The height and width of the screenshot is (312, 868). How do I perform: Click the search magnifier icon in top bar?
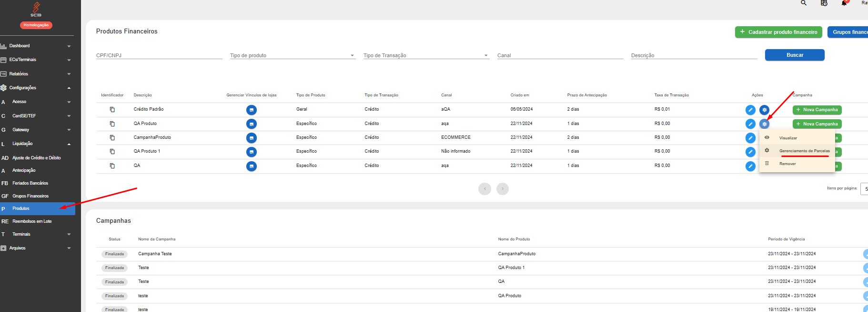coord(804,3)
